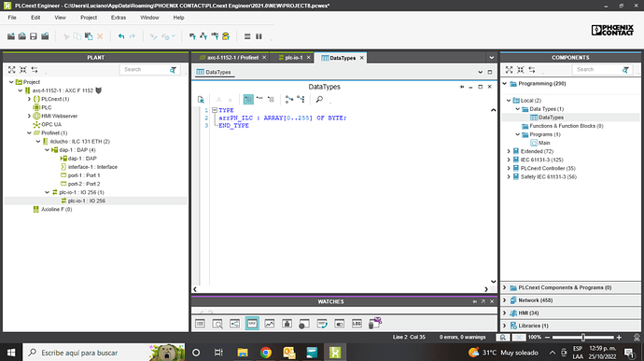
Task: Open the File menu
Action: [12, 18]
